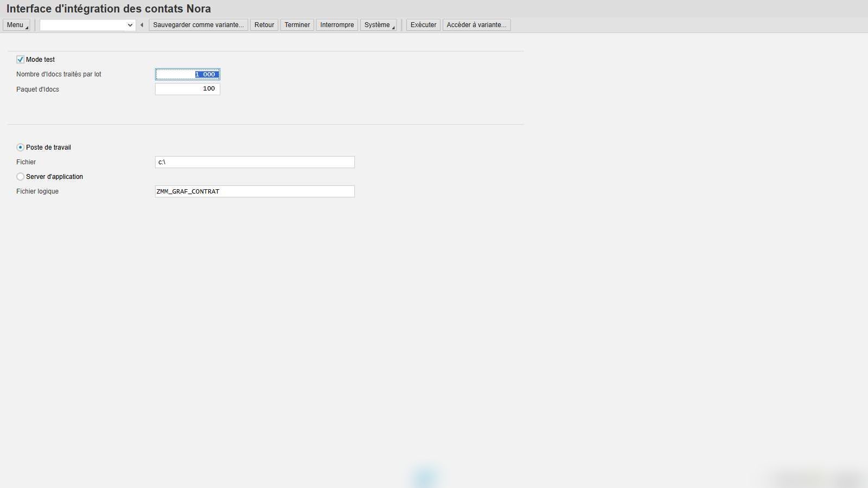The width and height of the screenshot is (868, 488).
Task: Click Sauvegarder comme variante button
Action: (199, 25)
